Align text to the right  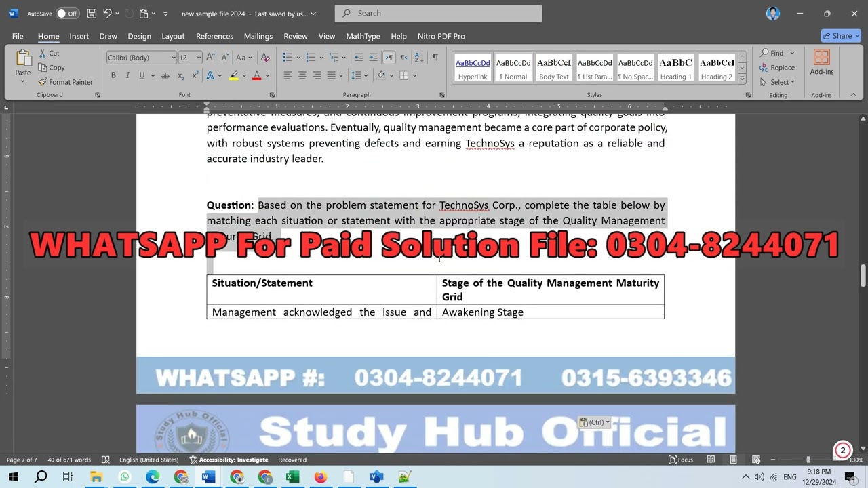tap(317, 76)
